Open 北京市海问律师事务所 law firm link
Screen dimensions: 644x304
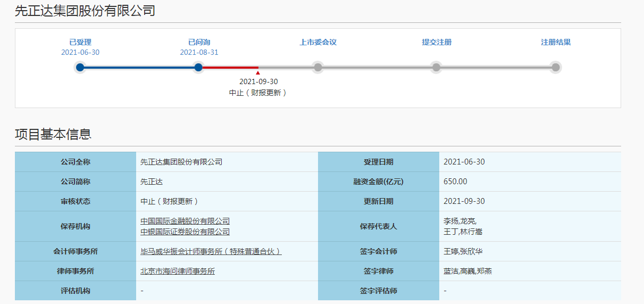coord(178,271)
